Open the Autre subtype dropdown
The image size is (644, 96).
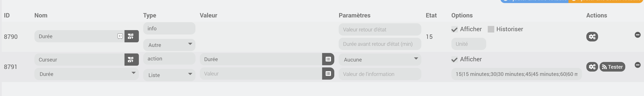pyautogui.click(x=169, y=45)
